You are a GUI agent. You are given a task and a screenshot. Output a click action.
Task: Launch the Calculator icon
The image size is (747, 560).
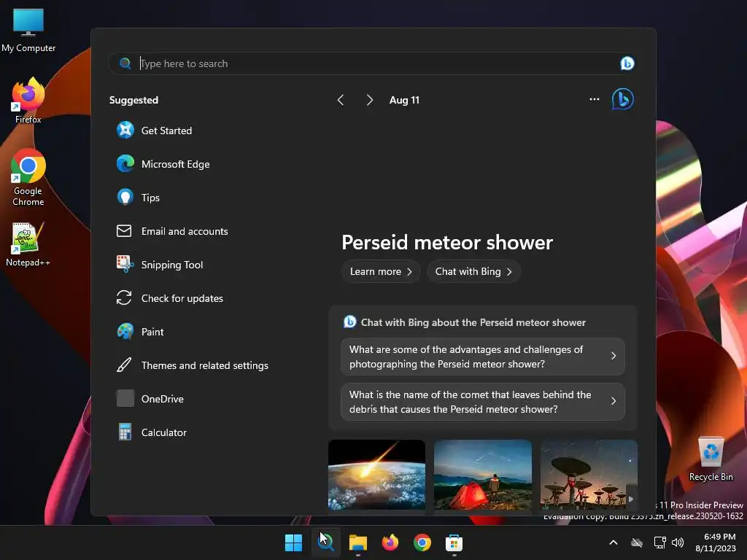125,432
